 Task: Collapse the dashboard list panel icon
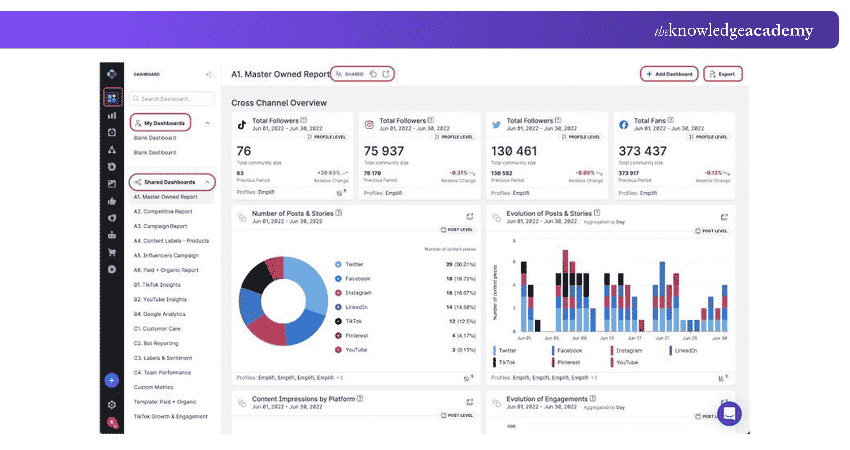tap(209, 74)
